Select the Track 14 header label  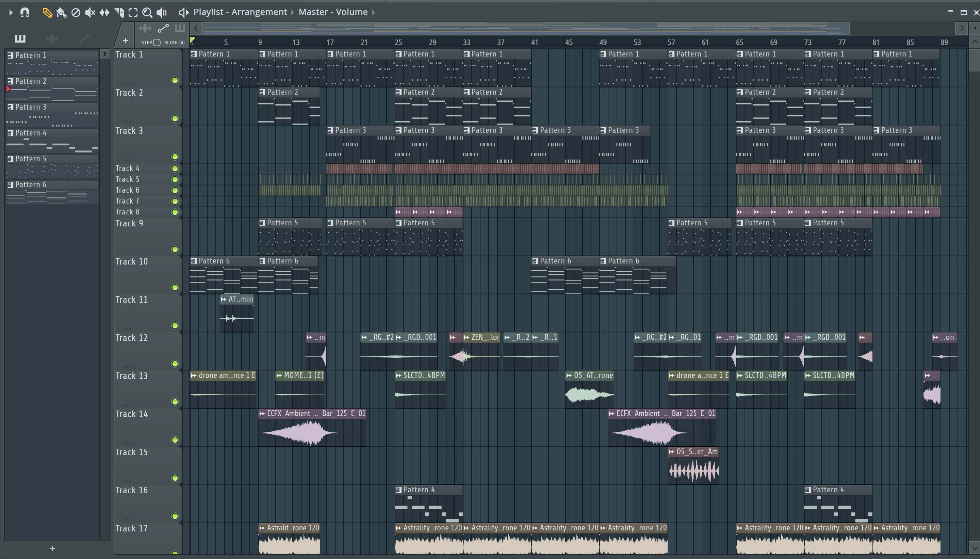click(132, 414)
